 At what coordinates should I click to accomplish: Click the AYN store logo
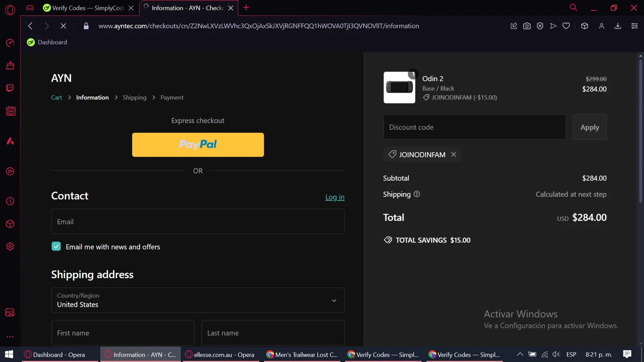point(61,78)
